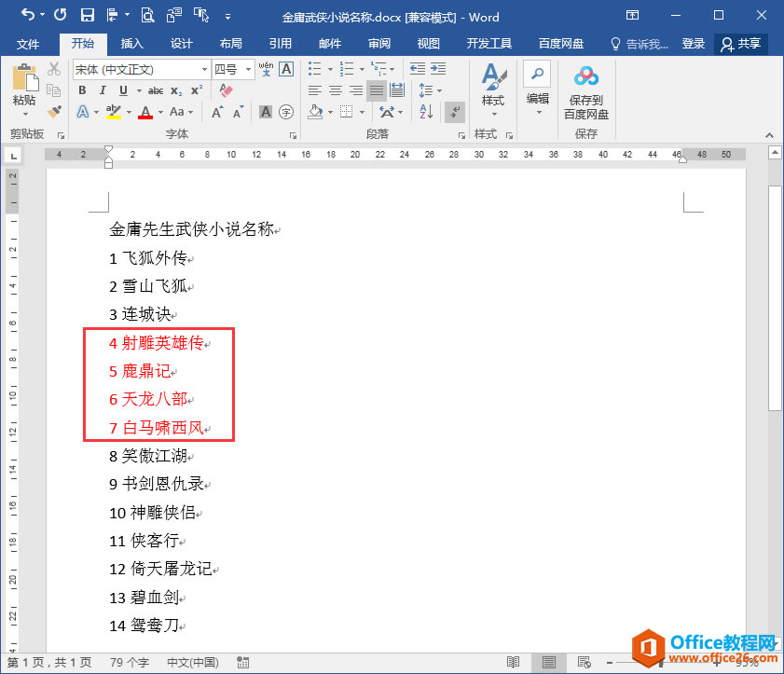Switch to web layout view icon

pos(584,662)
